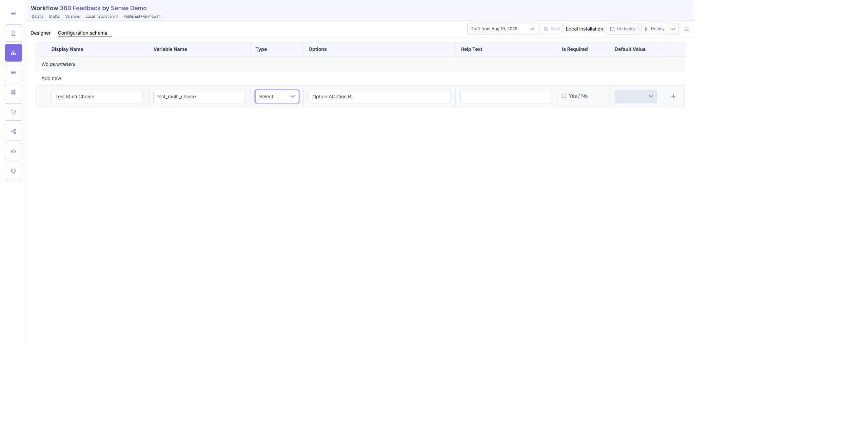
Task: Expand the Deploy options arrow
Action: click(x=673, y=29)
